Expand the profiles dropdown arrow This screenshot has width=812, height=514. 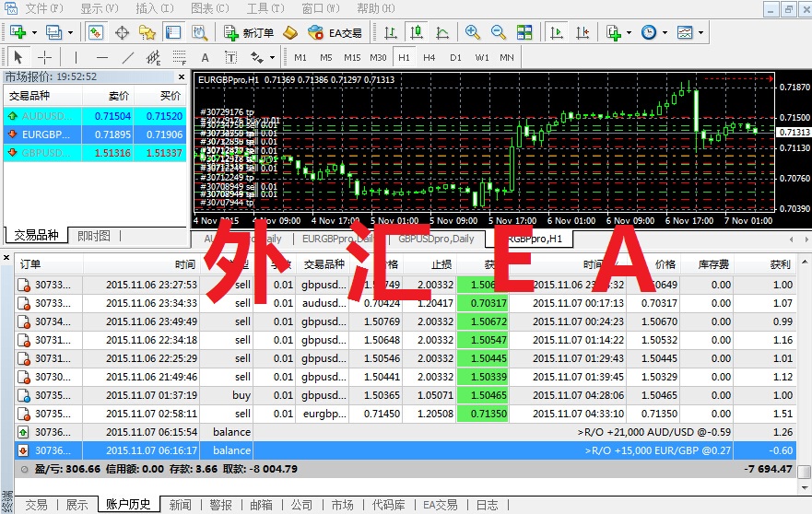(x=70, y=32)
